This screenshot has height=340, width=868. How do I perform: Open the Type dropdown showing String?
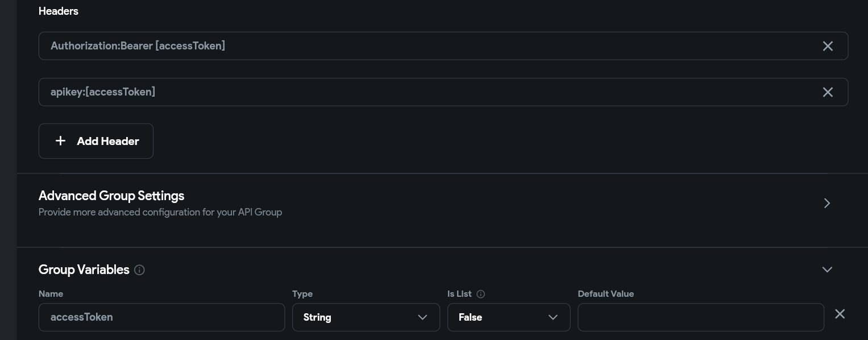pos(366,317)
